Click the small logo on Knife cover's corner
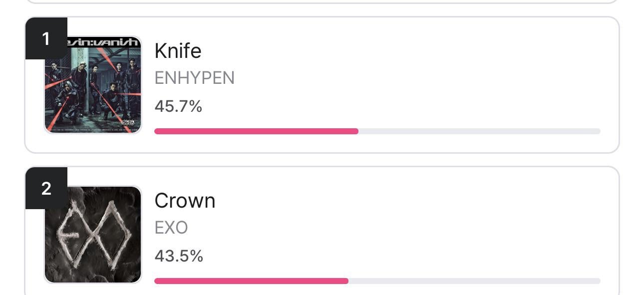This screenshot has width=644, height=295. [x=128, y=123]
